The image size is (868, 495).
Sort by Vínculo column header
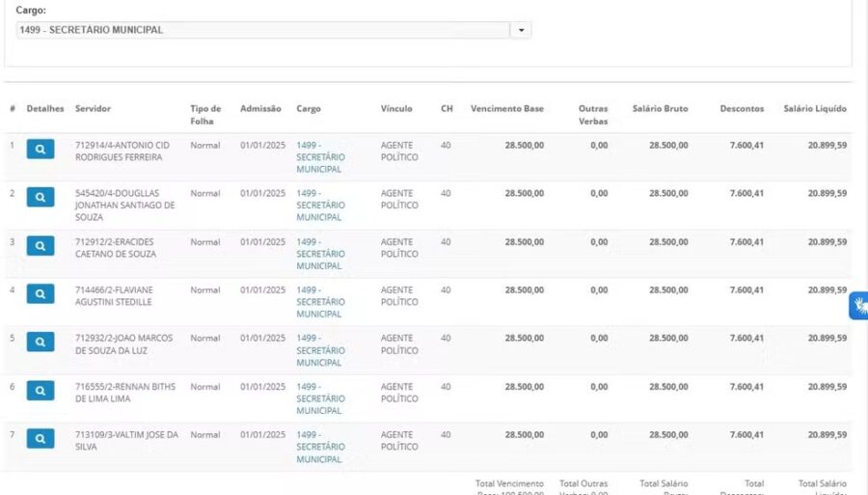pyautogui.click(x=396, y=109)
